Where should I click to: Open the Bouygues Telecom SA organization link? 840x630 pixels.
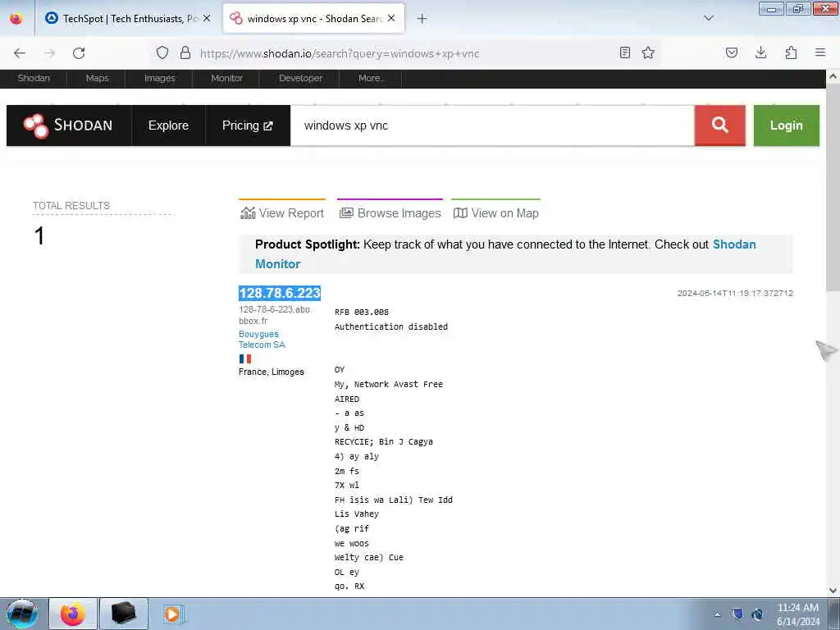click(x=262, y=339)
